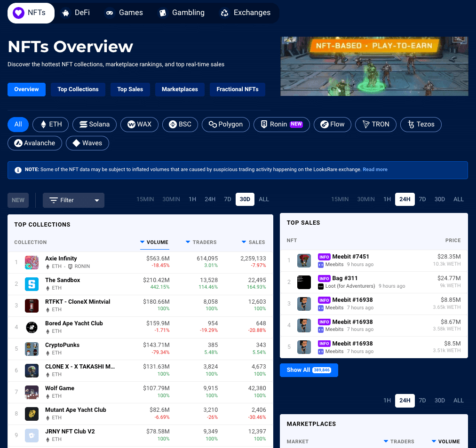Click the info circle icon in the note banner
This screenshot has width=476, height=448.
tap(18, 170)
